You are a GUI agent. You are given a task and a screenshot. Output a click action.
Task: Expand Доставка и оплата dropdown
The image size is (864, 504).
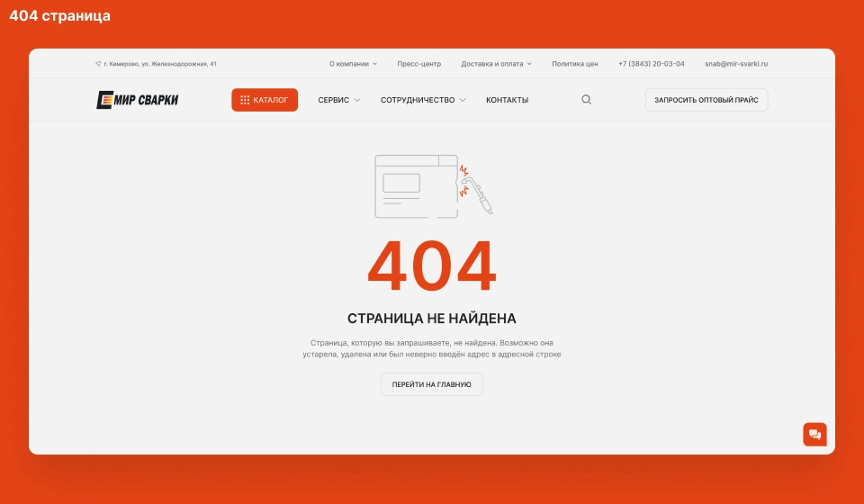497,64
